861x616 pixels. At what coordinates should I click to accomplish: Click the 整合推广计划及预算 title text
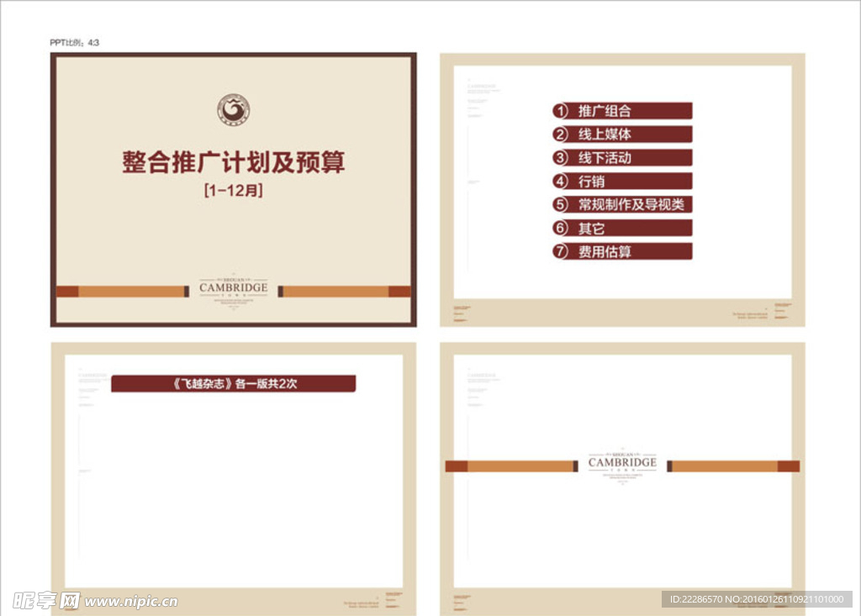pos(234,162)
